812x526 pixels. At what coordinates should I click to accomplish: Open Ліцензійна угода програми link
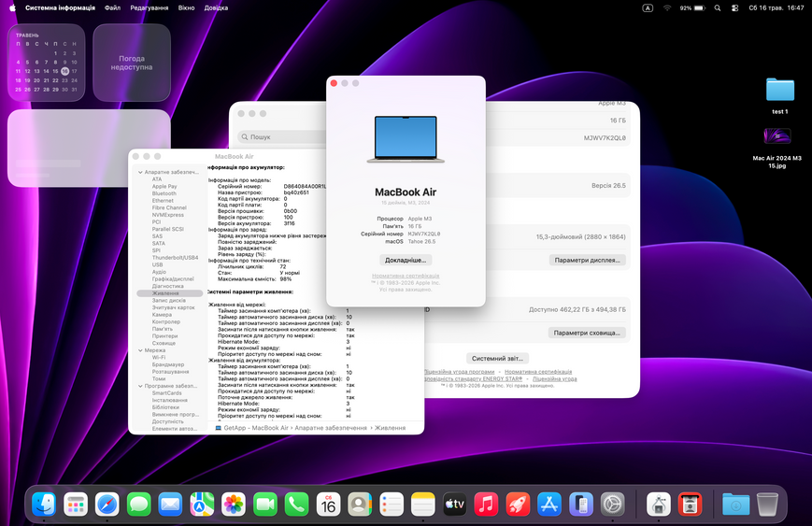click(x=460, y=372)
